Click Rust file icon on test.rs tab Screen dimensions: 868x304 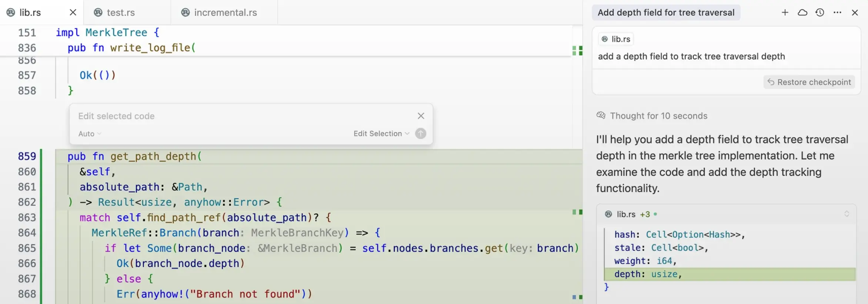coord(98,13)
